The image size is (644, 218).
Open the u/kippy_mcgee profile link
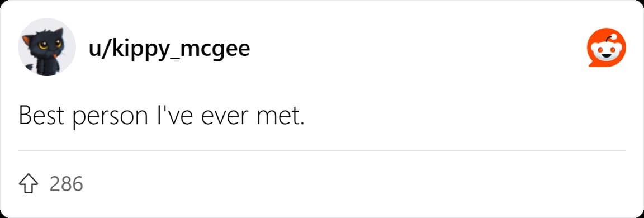click(x=169, y=50)
